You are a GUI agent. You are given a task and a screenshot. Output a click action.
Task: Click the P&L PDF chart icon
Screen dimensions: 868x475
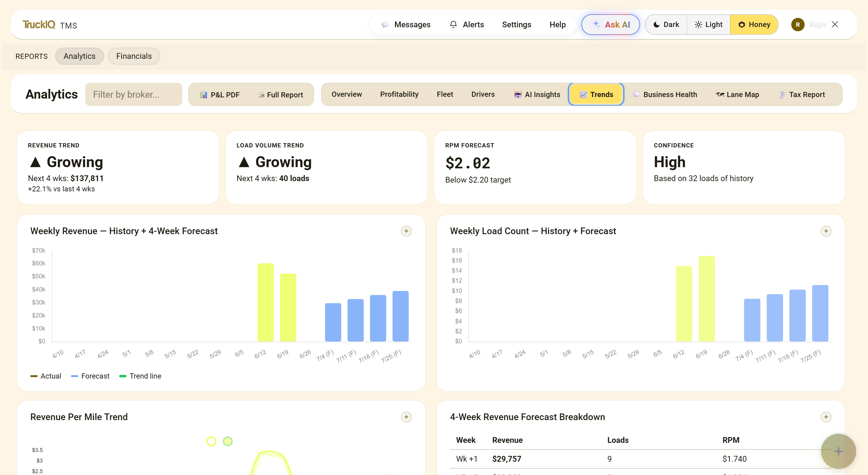click(x=204, y=95)
